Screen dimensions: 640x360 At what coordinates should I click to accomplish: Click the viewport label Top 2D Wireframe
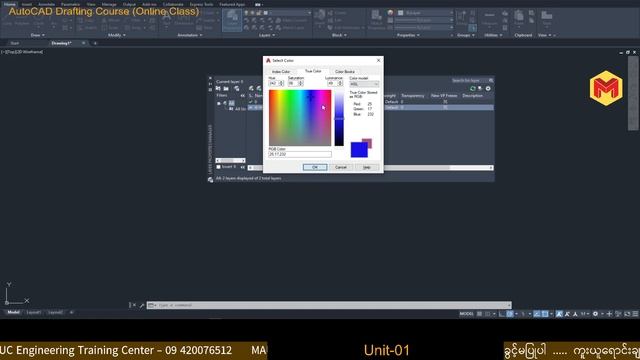pos(22,52)
